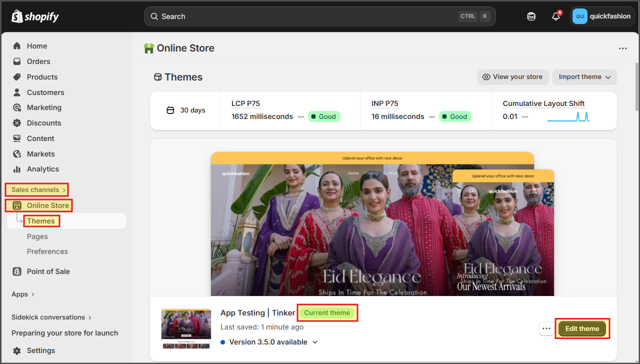Click the Discounts badge icon
Image resolution: width=640 pixels, height=364 pixels.
pyautogui.click(x=17, y=123)
